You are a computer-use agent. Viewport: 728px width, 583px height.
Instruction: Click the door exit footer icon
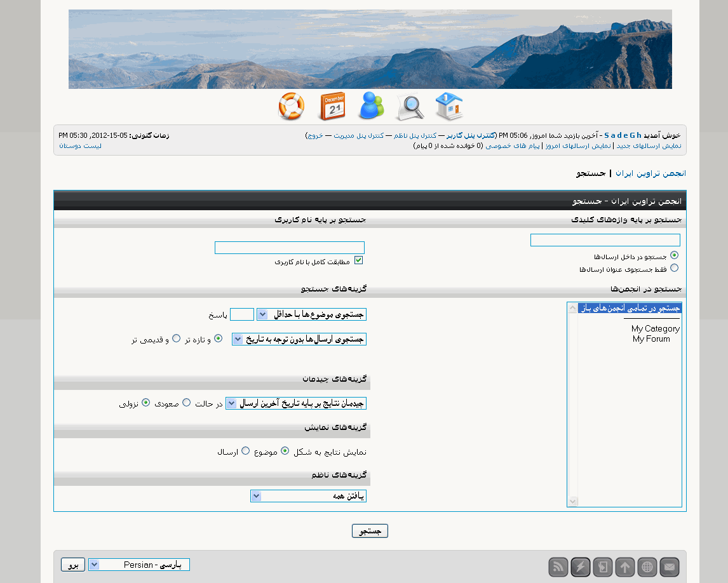[603, 566]
